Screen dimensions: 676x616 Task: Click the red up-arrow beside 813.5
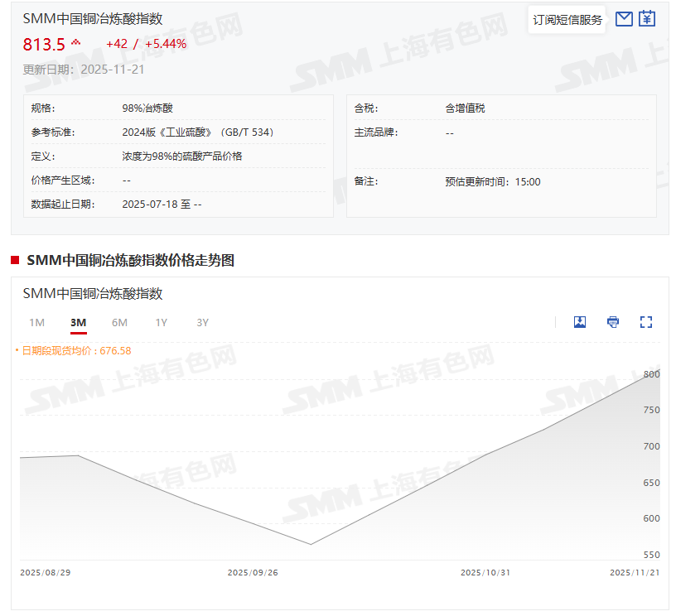(76, 43)
